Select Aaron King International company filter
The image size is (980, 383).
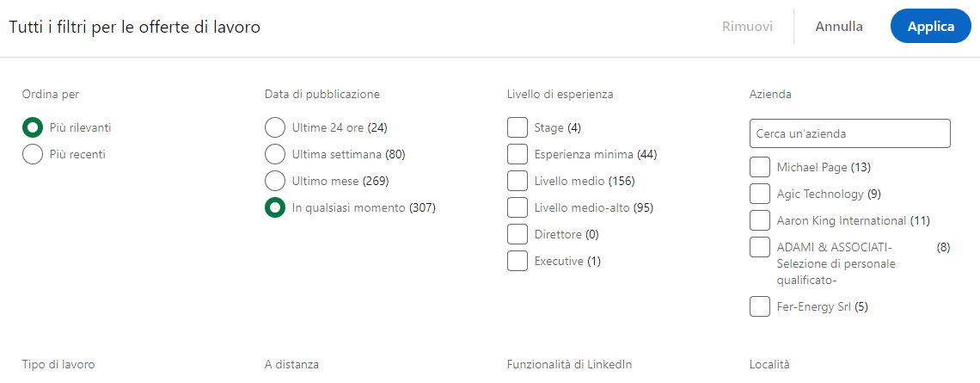tap(759, 220)
